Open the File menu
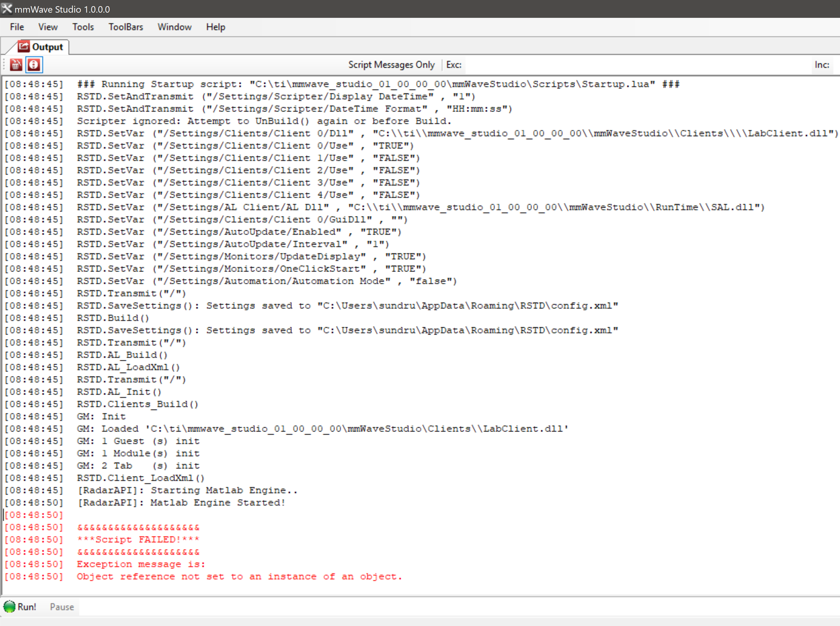This screenshot has width=840, height=626. point(17,27)
